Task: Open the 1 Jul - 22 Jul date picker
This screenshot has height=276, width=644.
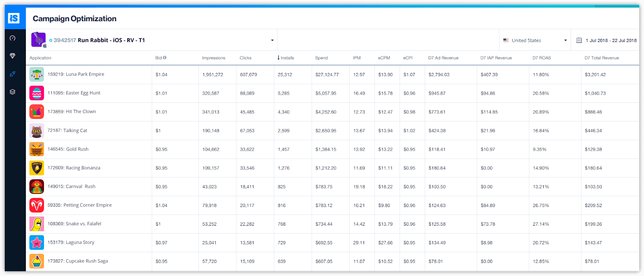Action: tap(611, 40)
